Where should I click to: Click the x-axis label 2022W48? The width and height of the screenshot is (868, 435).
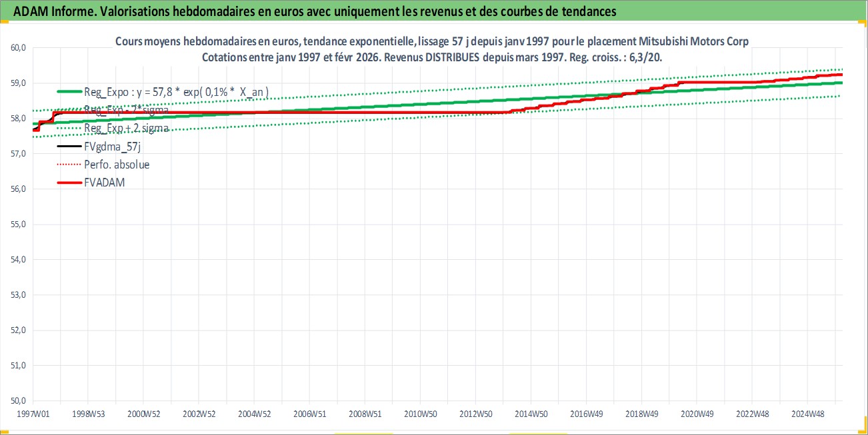tap(753, 414)
